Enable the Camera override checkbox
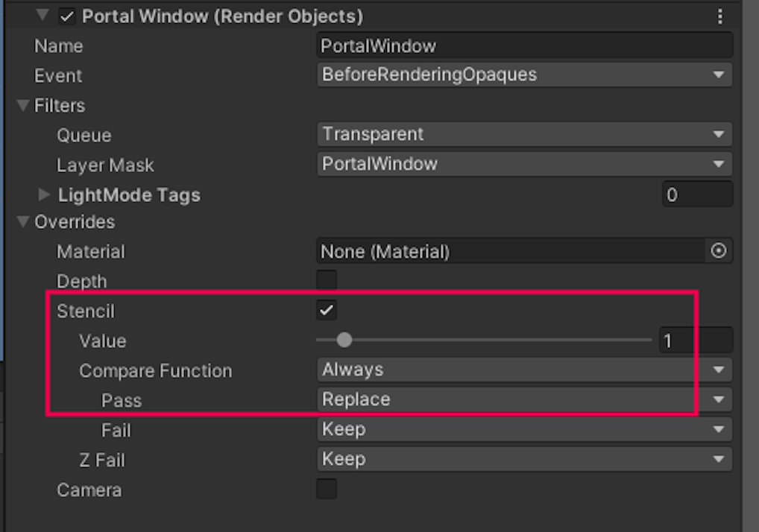759x532 pixels. [327, 490]
